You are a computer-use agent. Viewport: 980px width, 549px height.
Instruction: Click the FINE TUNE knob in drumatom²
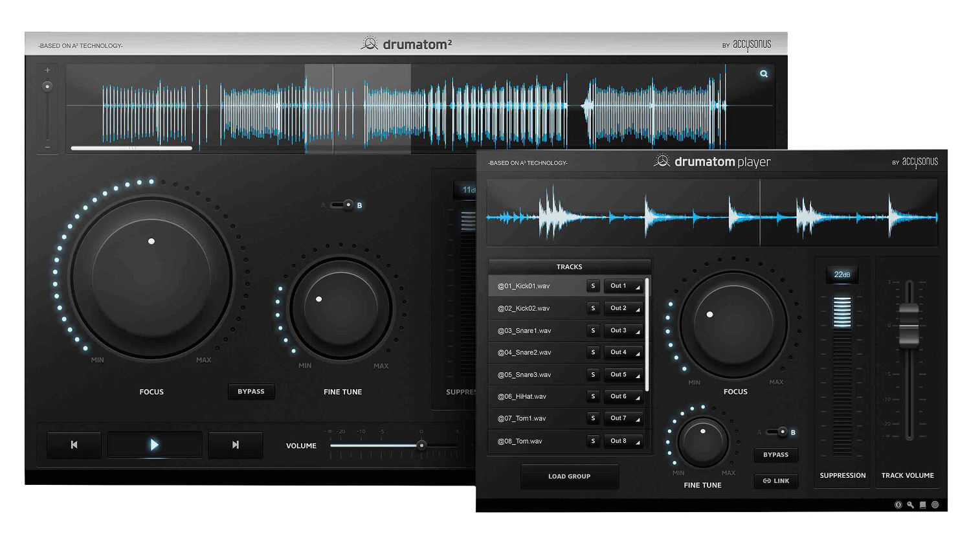pyautogui.click(x=340, y=309)
